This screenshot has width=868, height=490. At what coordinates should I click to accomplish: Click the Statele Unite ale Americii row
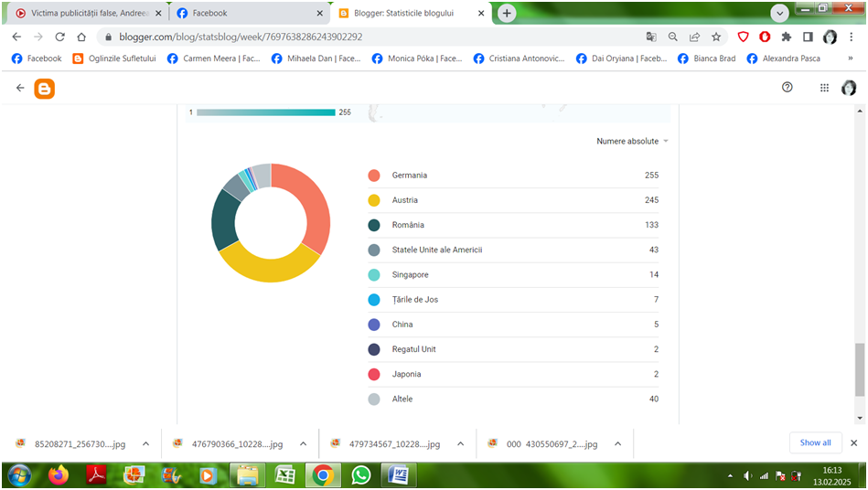[x=513, y=250]
